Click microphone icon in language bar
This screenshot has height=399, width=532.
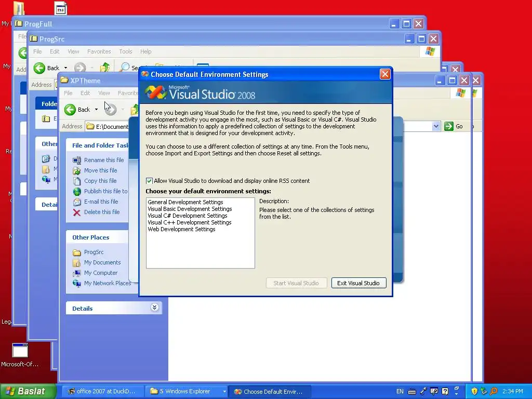pyautogui.click(x=423, y=391)
